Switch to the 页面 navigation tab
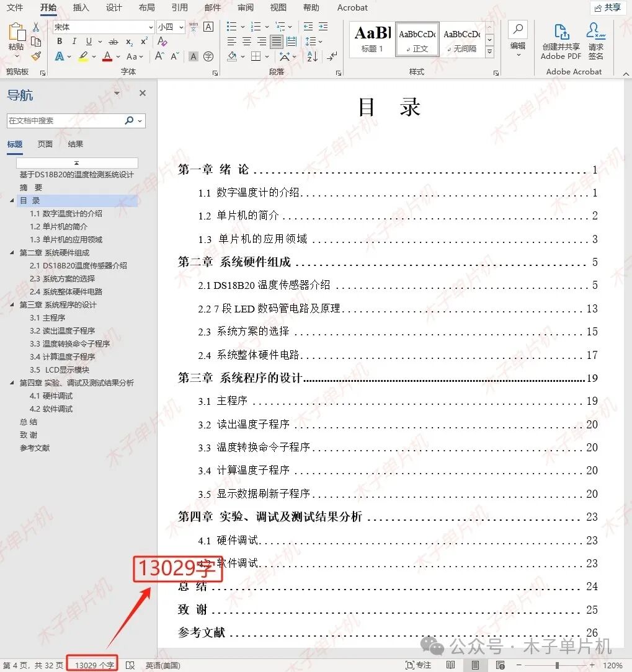Image resolution: width=632 pixels, height=672 pixels. (x=45, y=144)
